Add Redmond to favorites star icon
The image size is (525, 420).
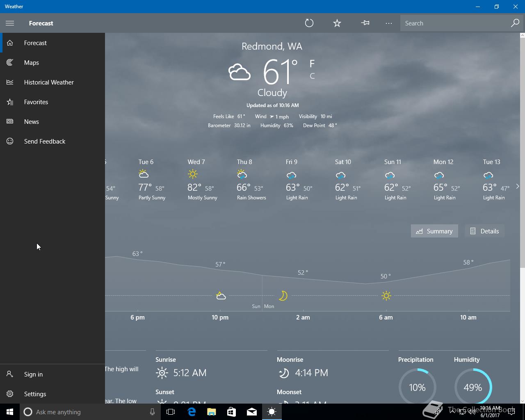coord(337,23)
